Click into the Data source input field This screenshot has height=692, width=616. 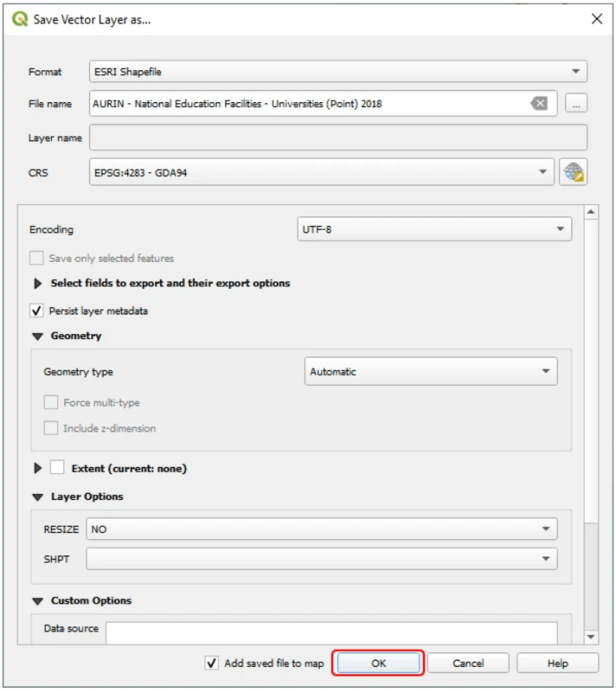click(331, 632)
